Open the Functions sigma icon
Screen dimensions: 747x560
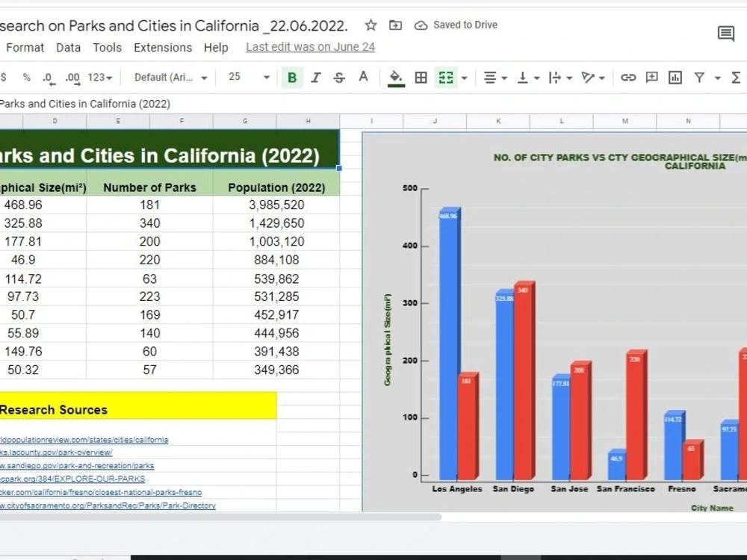click(x=736, y=77)
